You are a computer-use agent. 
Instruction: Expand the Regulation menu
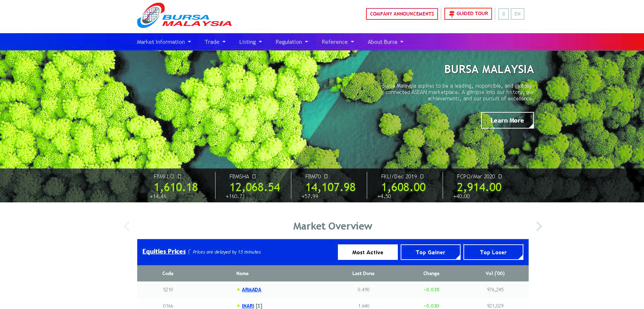tap(292, 42)
